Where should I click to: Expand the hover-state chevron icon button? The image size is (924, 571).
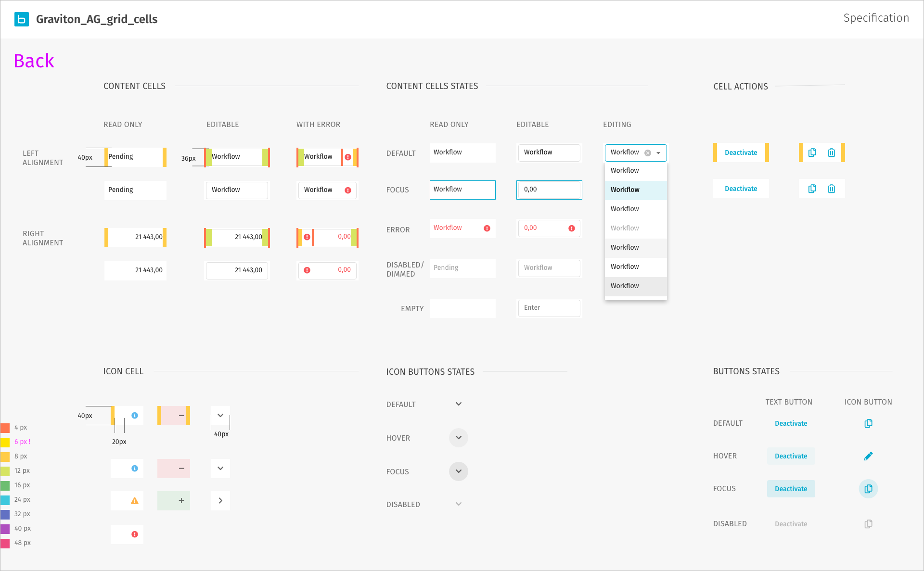pyautogui.click(x=459, y=438)
